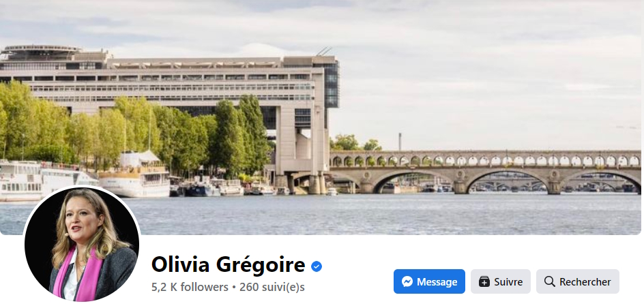Click the Olivia Grégoire page name
Screen dimensions: 644x308
coord(229,264)
